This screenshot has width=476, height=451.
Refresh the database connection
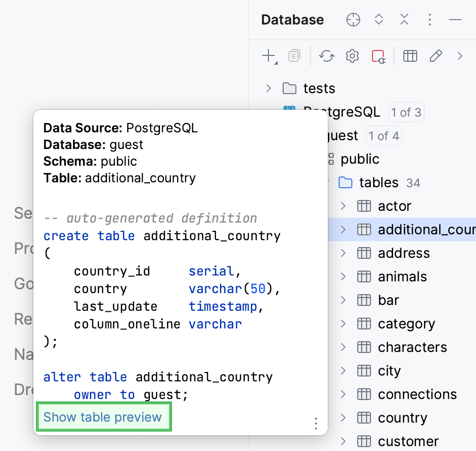(x=327, y=56)
